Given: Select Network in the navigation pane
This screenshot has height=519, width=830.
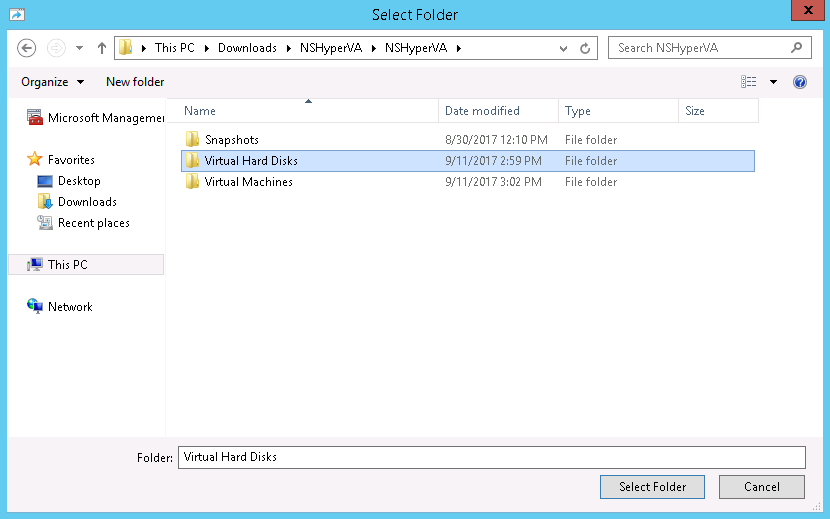Looking at the screenshot, I should (70, 307).
